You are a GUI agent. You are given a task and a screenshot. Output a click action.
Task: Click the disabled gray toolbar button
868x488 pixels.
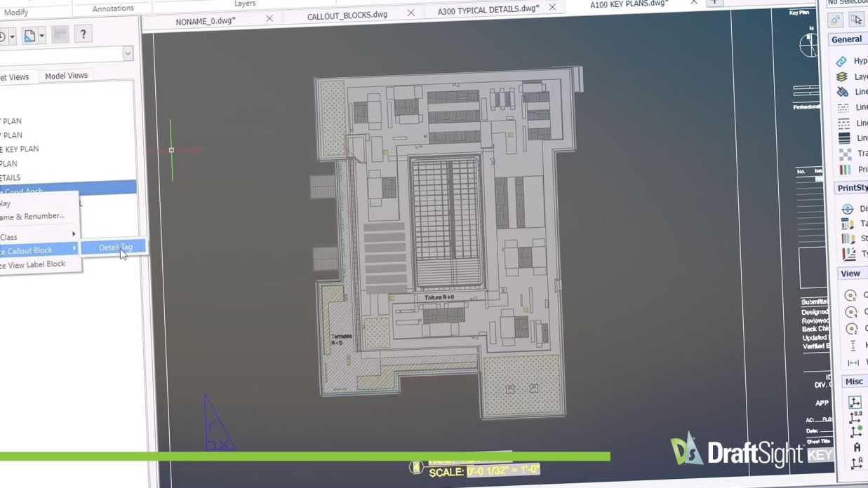pos(60,35)
